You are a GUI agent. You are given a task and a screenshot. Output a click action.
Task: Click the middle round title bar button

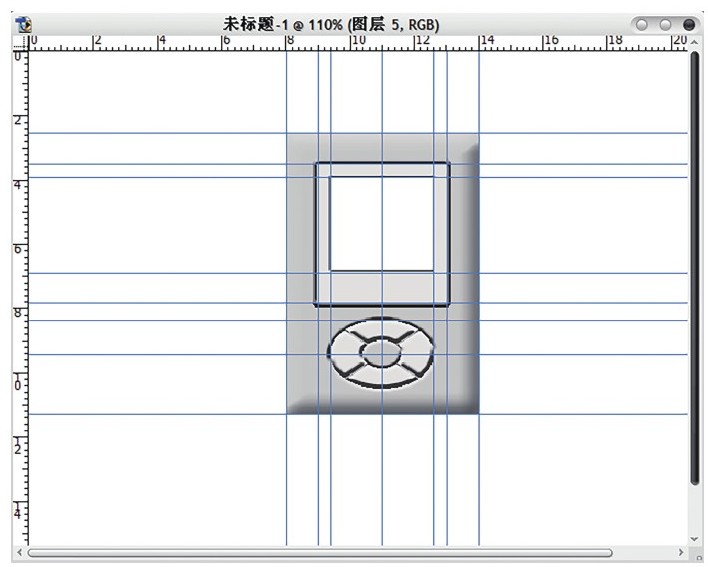point(665,24)
